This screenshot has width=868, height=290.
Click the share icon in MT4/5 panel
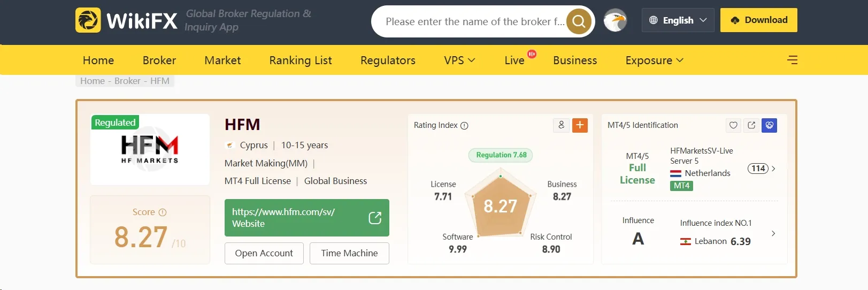click(751, 125)
